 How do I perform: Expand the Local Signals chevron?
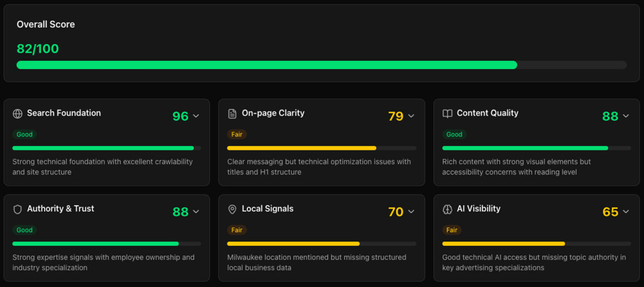pyautogui.click(x=411, y=212)
